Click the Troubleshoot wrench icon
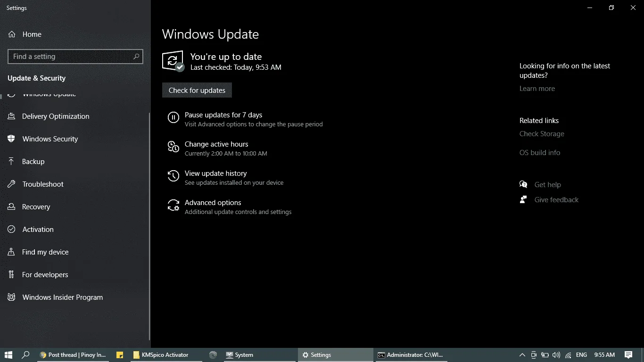This screenshot has height=362, width=644. pyautogui.click(x=12, y=184)
